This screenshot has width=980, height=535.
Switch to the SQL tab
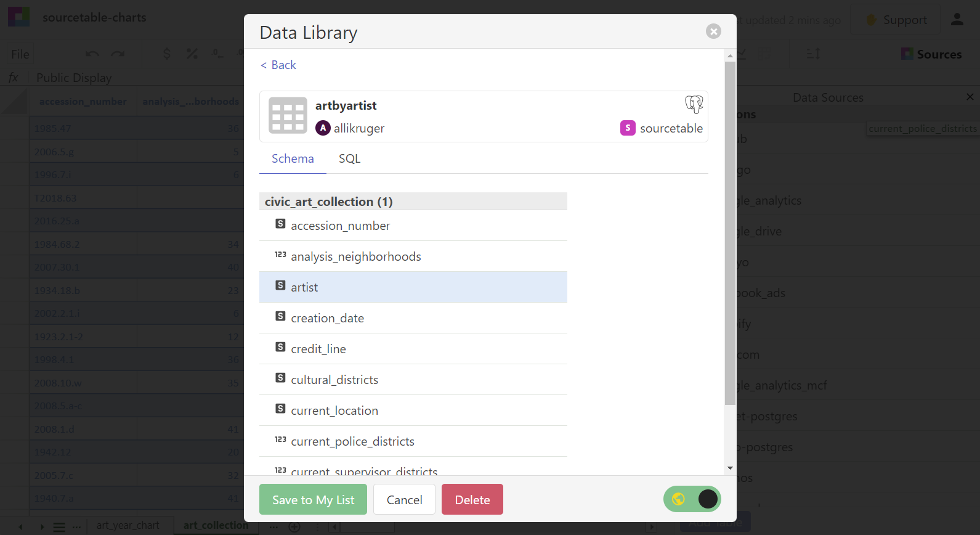(349, 158)
